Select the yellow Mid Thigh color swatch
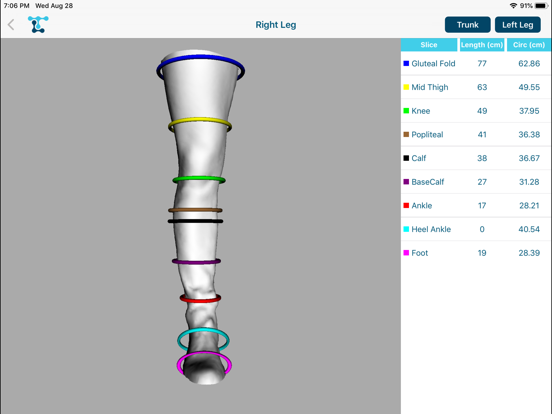The image size is (552, 414). pyautogui.click(x=406, y=87)
